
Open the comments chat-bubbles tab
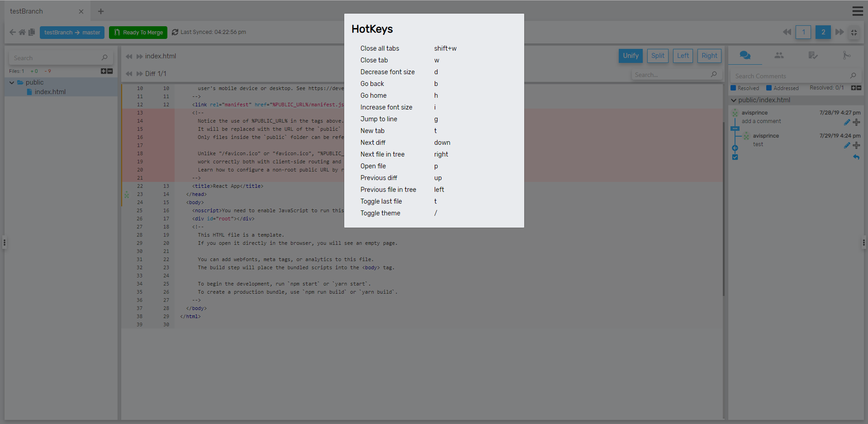pos(745,55)
